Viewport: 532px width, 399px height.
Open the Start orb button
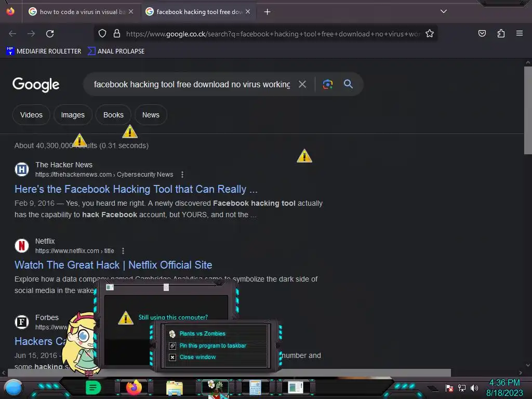pyautogui.click(x=14, y=388)
